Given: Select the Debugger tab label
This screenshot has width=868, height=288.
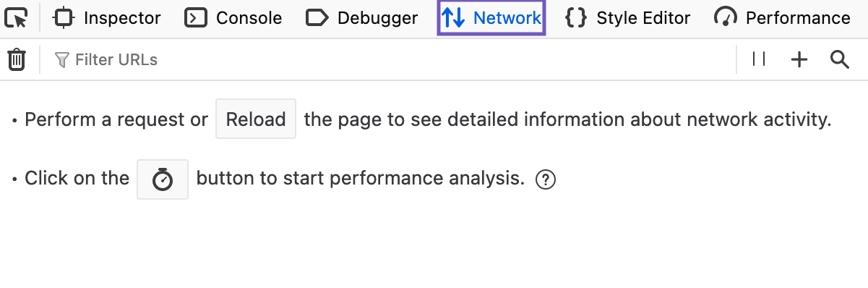Looking at the screenshot, I should tap(378, 18).
